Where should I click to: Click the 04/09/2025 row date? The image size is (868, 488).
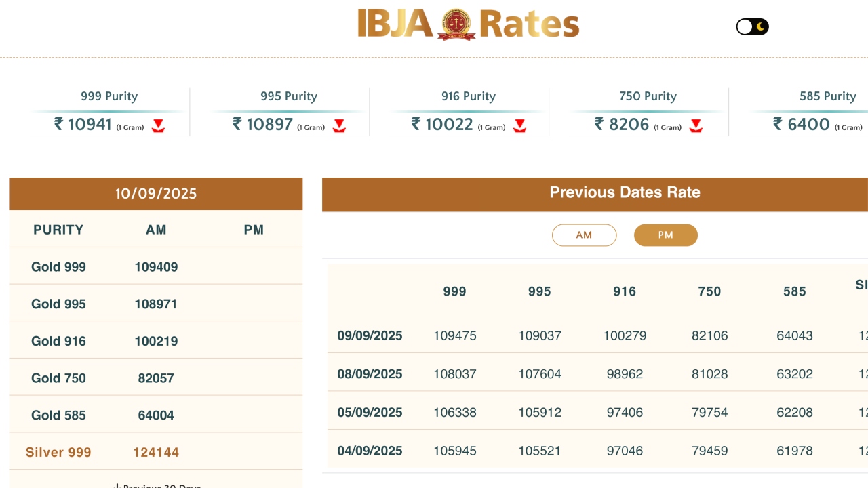[370, 451]
